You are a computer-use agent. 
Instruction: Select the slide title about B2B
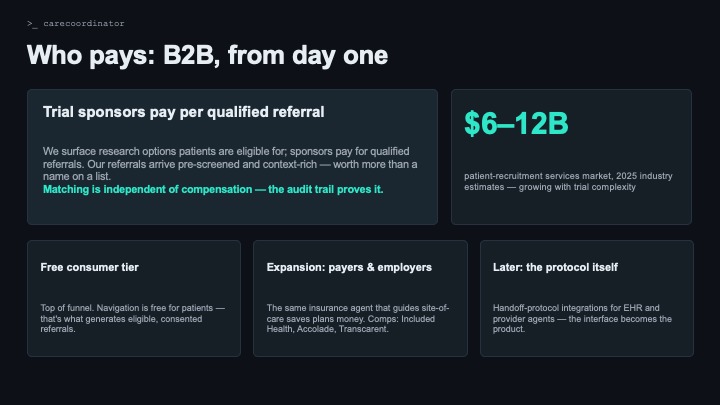[x=208, y=55]
